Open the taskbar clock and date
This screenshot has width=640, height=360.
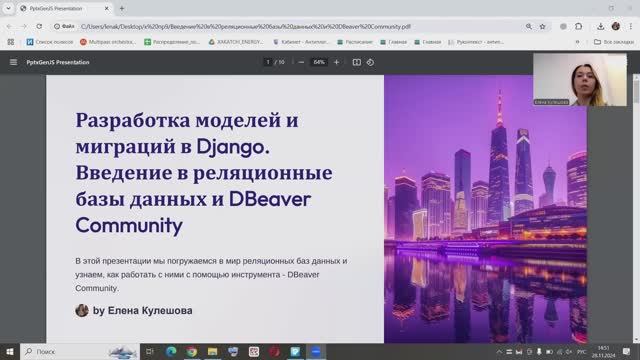tap(603, 351)
